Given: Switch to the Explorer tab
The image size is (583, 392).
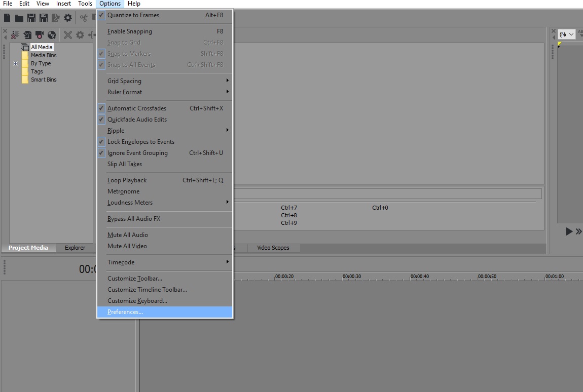Looking at the screenshot, I should (75, 248).
